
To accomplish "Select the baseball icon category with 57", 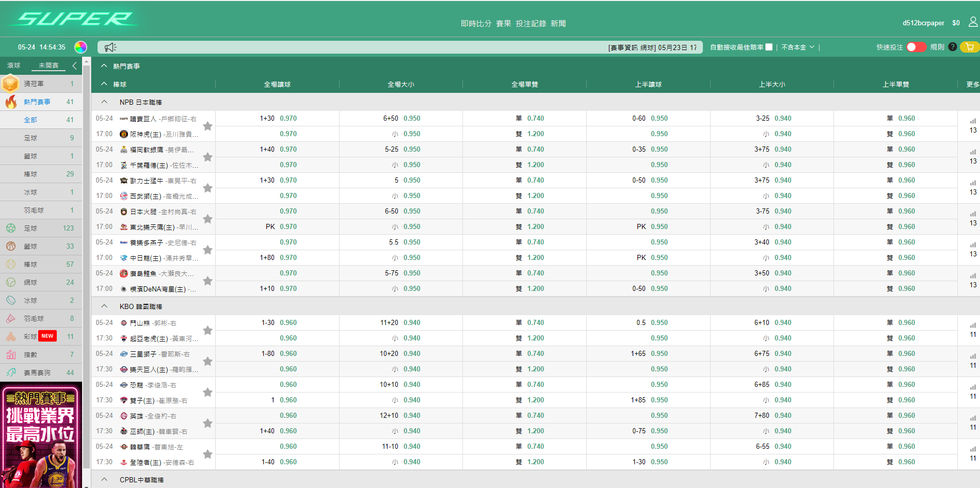I will coord(11,264).
